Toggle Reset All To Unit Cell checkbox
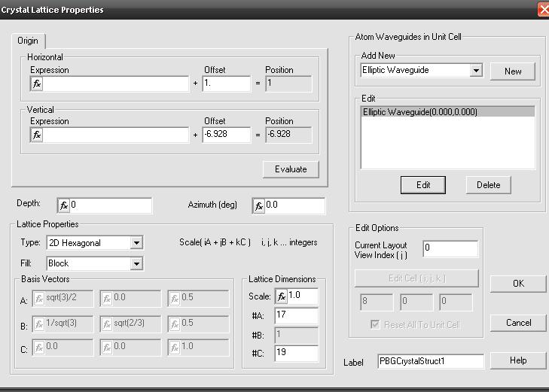Image resolution: width=549 pixels, height=392 pixels. (375, 324)
